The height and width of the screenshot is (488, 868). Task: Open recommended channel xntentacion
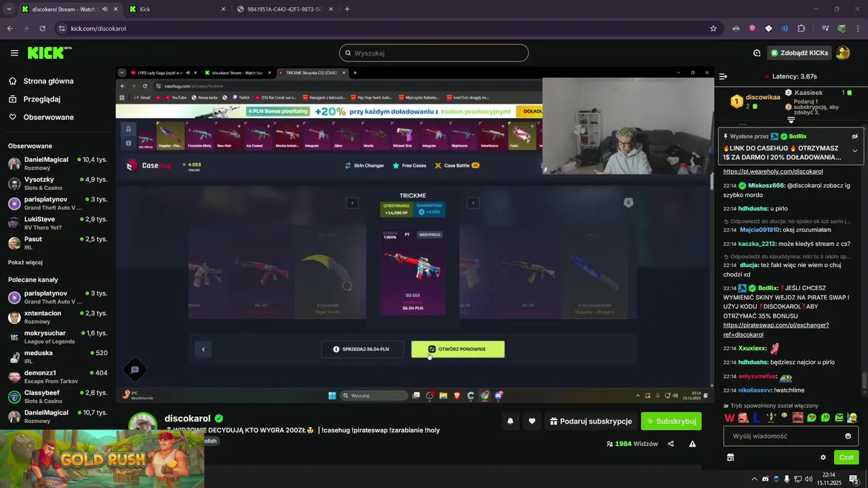58,317
